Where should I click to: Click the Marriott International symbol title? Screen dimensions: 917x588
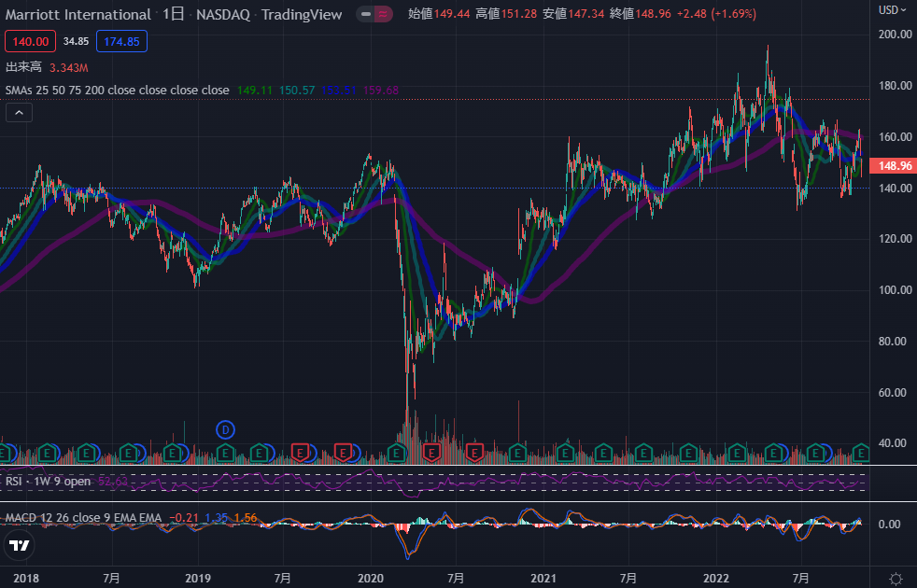tap(78, 15)
